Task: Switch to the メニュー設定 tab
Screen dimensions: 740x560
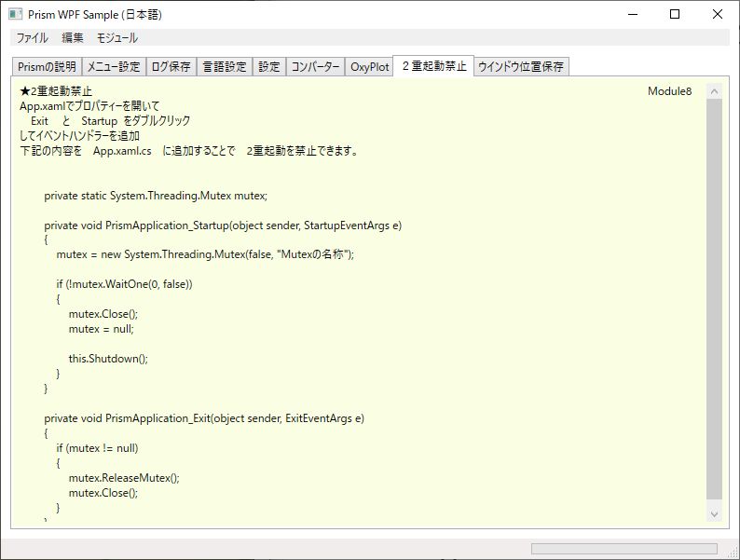Action: tap(114, 66)
